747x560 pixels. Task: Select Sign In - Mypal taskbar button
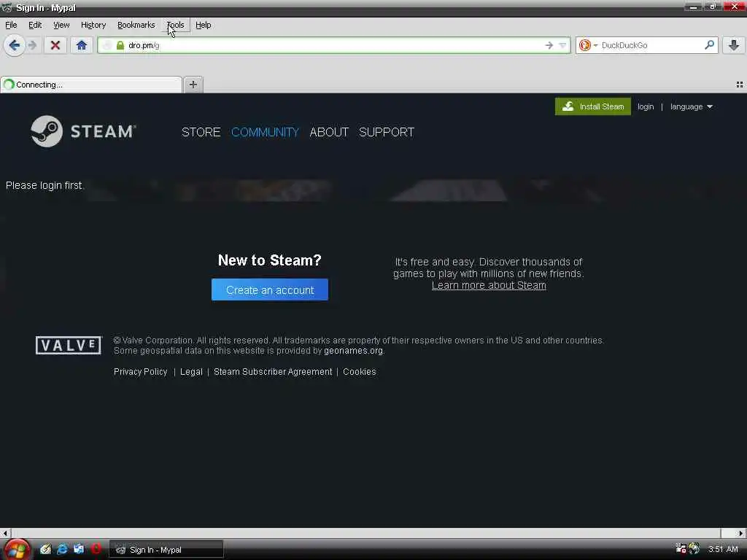[x=166, y=550]
